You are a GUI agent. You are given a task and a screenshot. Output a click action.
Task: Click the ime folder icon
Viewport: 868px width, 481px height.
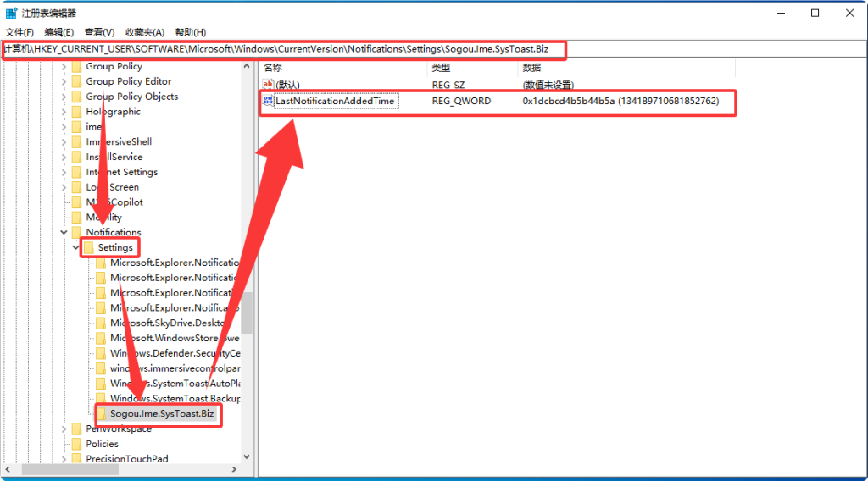click(76, 127)
